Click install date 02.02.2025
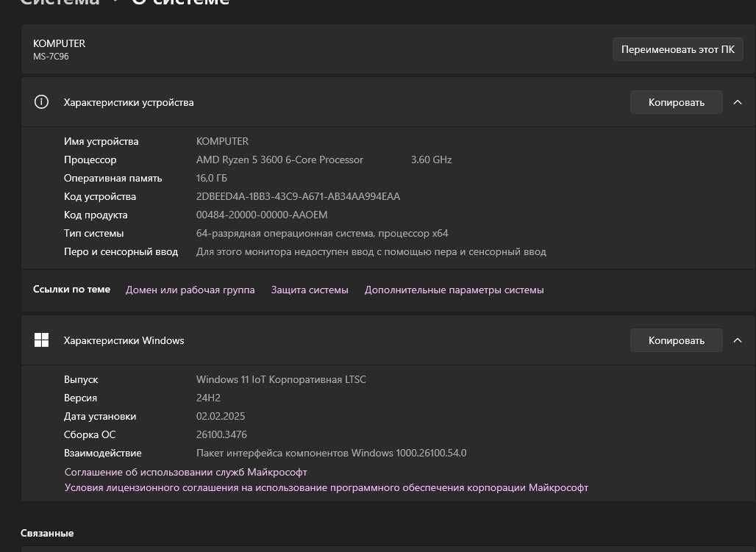Image resolution: width=756 pixels, height=552 pixels. [221, 416]
